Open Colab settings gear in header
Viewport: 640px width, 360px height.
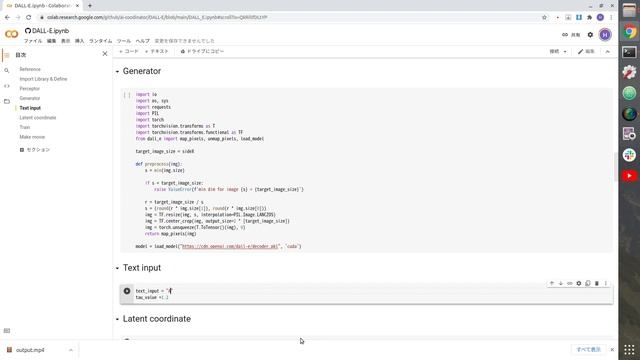[x=590, y=35]
